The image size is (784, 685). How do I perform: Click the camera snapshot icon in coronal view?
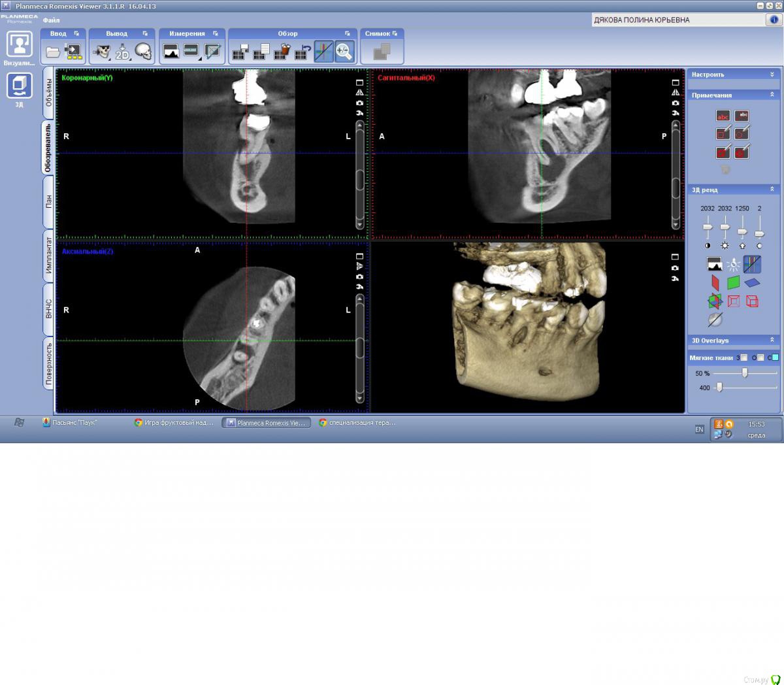[x=359, y=103]
